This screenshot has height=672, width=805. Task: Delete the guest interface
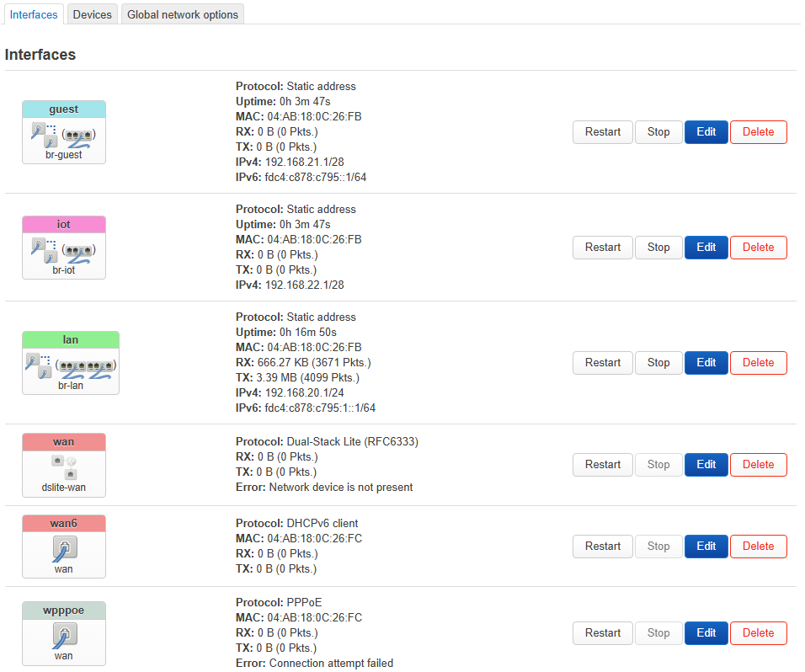coord(759,132)
